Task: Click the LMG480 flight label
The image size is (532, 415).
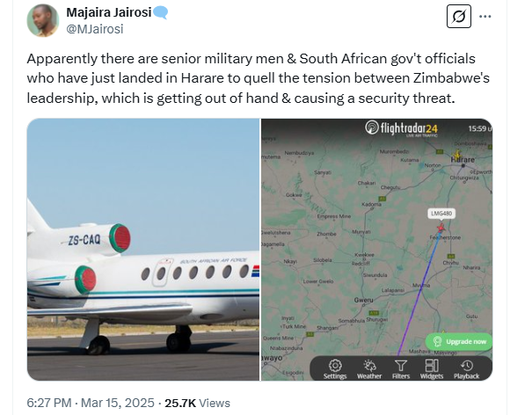Action: point(440,213)
